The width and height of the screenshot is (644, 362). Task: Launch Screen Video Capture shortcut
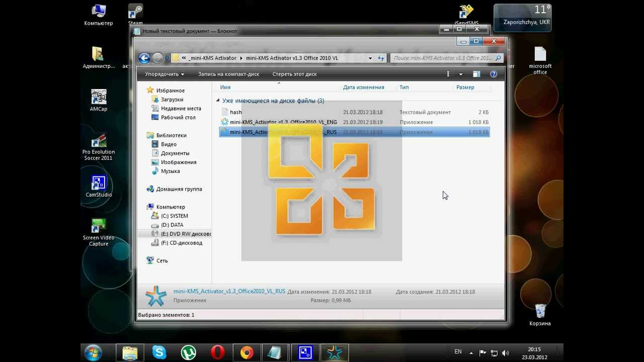99,232
